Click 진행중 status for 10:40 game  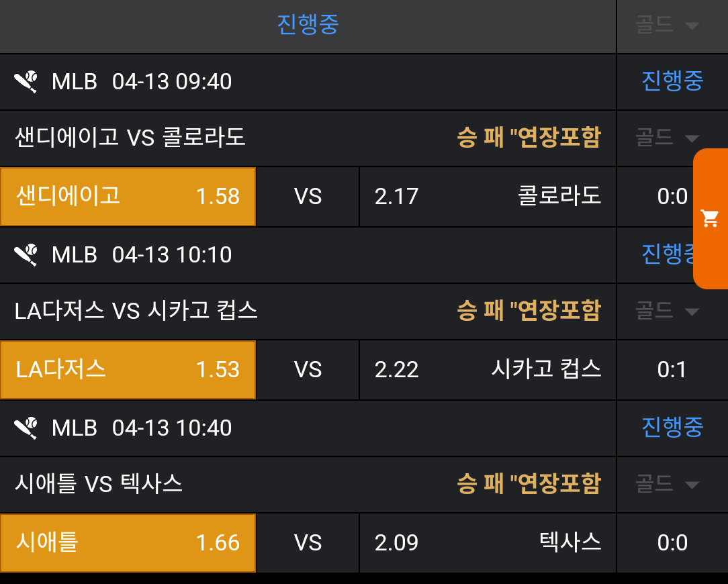point(672,428)
